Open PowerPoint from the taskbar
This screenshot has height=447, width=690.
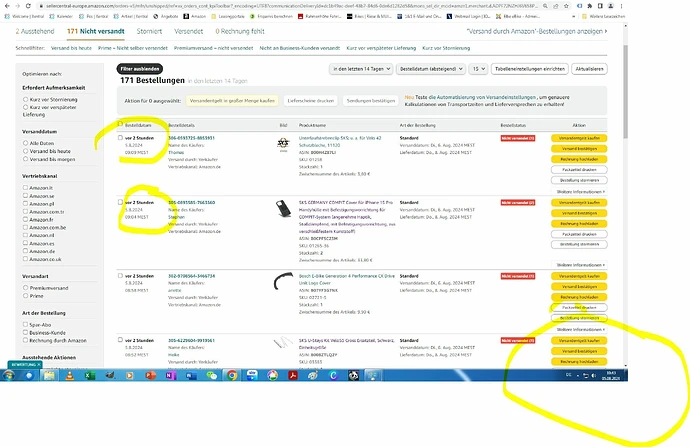(x=150, y=375)
